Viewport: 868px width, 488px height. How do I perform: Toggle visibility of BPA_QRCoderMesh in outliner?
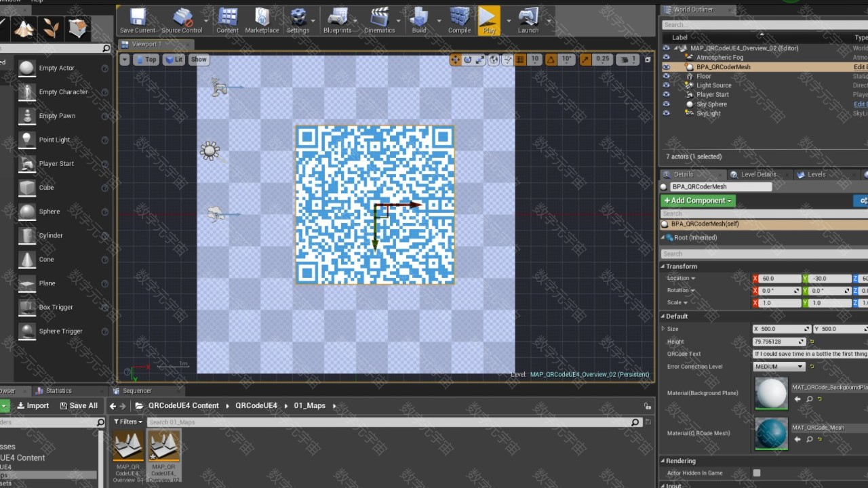click(666, 67)
